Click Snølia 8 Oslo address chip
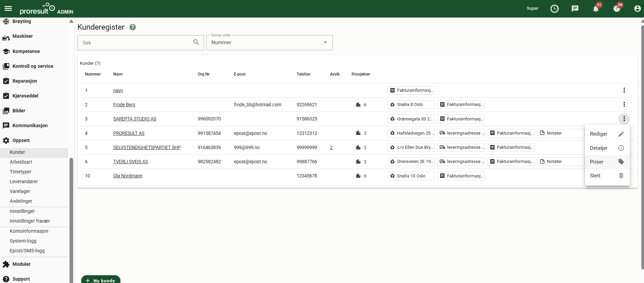 [x=411, y=105]
